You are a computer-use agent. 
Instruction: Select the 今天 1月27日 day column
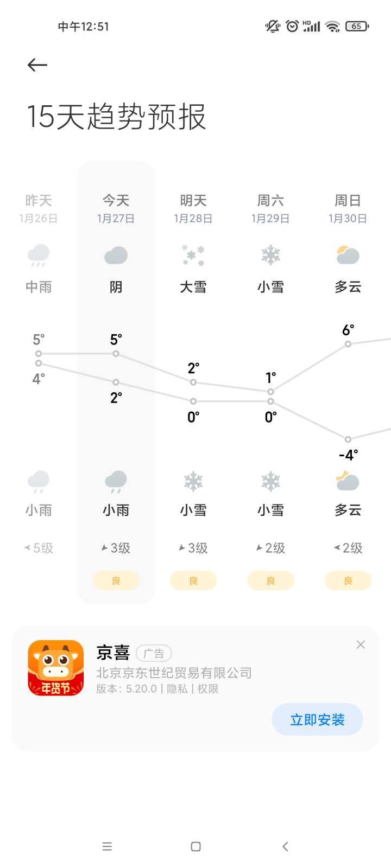(x=116, y=382)
